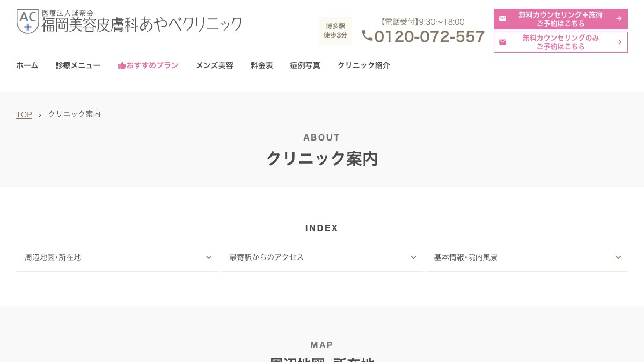Click the arrow icon on the 無料カウンセリングのみ button
644x362 pixels.
[x=619, y=42]
